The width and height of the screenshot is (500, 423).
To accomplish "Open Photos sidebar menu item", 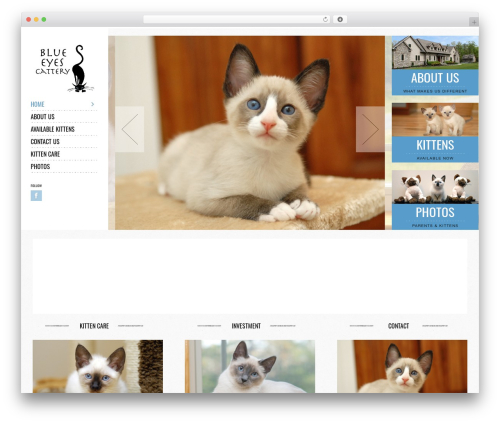I will coord(40,167).
